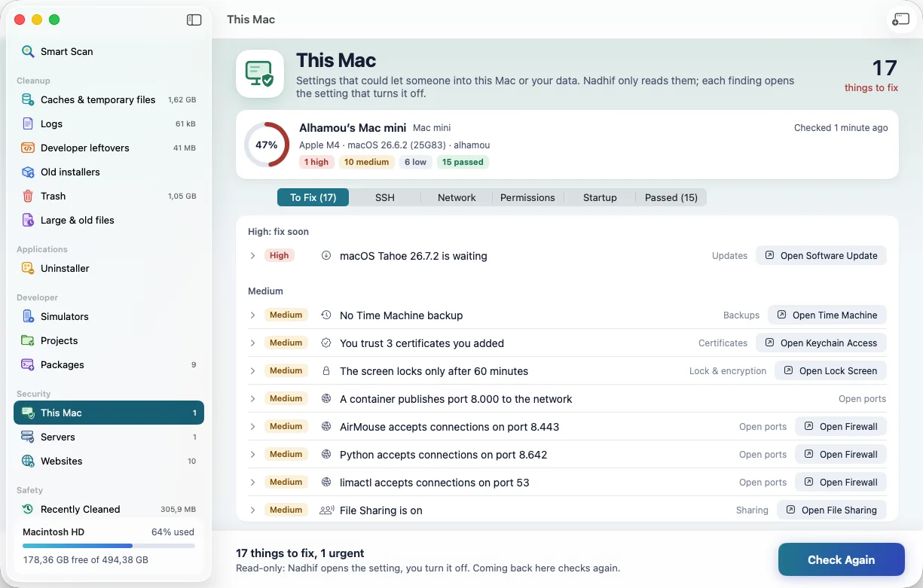
Task: Select the Packages icon in sidebar
Action: coord(28,364)
